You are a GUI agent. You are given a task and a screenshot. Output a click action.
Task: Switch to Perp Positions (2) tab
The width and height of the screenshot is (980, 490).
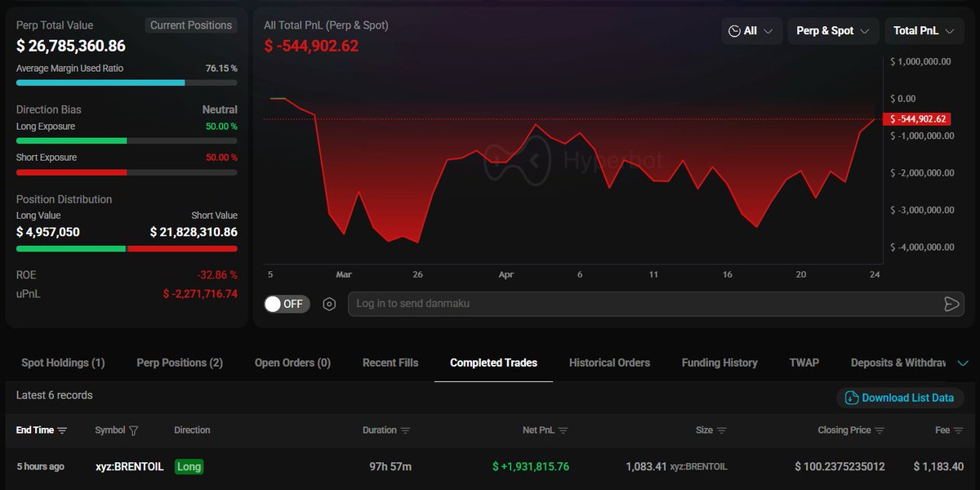pyautogui.click(x=180, y=363)
